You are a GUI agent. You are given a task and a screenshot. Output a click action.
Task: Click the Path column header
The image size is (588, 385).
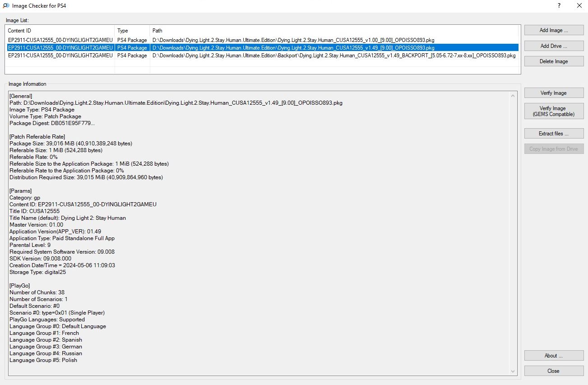pos(334,31)
